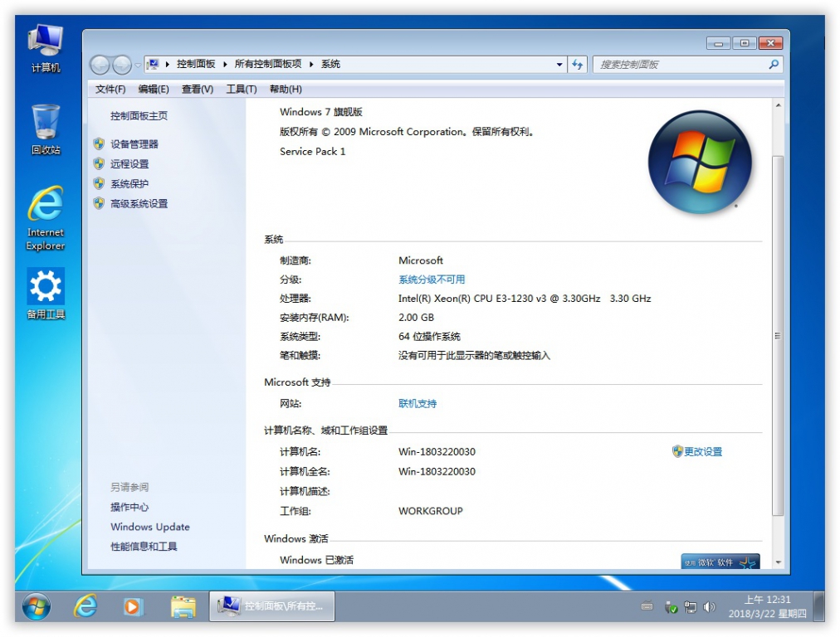Open Windows Media Player from taskbar
Screen dimensions: 840x637
coord(132,607)
